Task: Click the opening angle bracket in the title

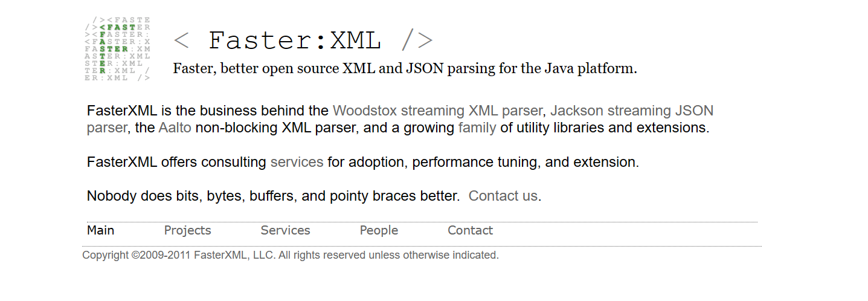Action: coord(181,41)
